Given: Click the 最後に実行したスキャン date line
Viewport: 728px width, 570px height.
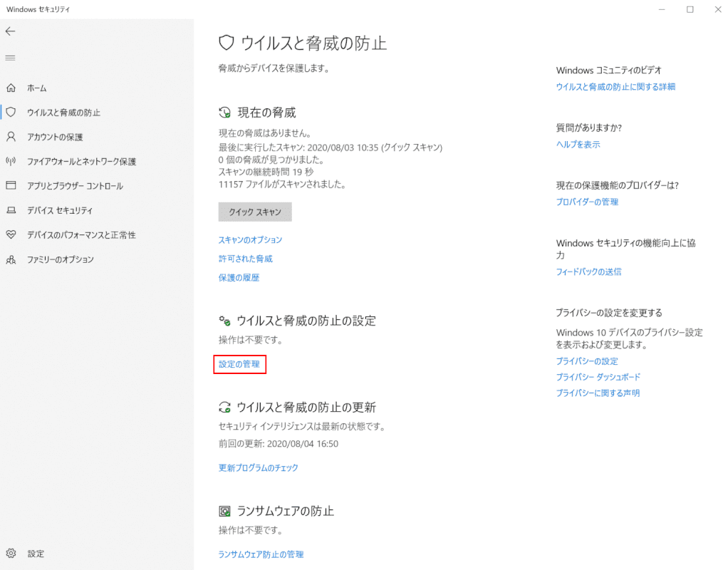Looking at the screenshot, I should 331,147.
